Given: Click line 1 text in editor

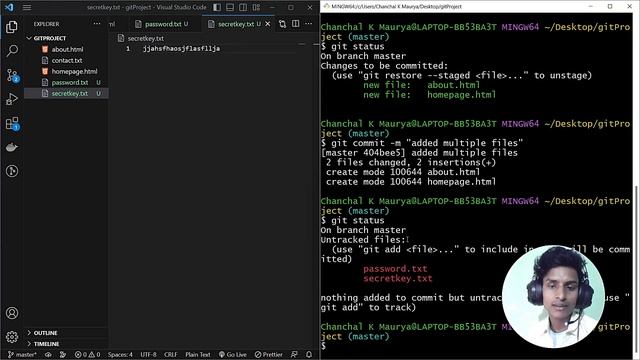Looking at the screenshot, I should pos(181,49).
